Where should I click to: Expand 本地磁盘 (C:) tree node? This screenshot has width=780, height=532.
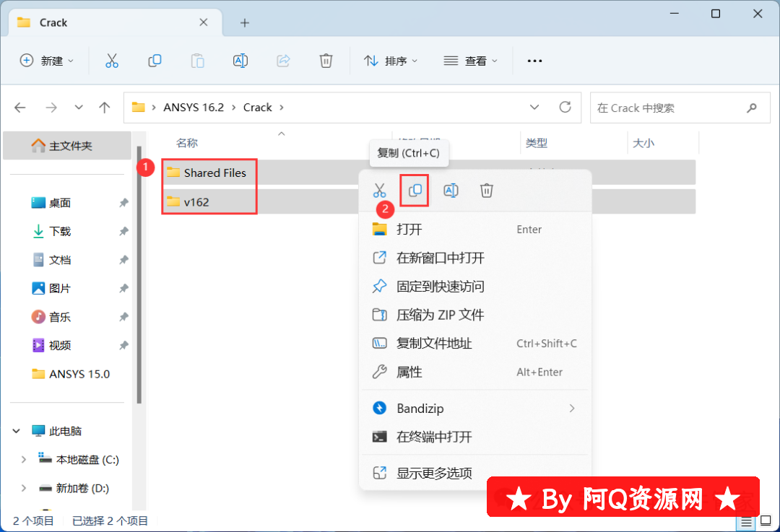point(23,460)
